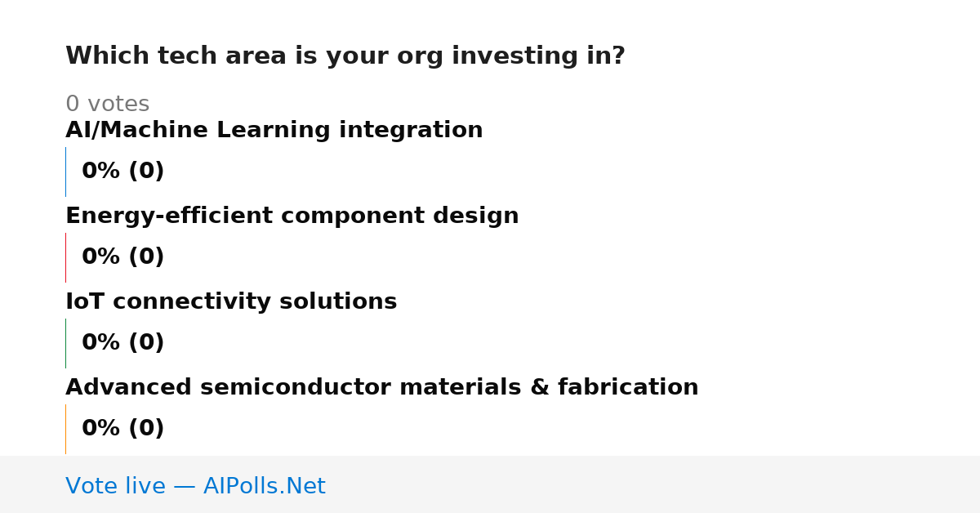Click the word AIPolls.Net in footer
The width and height of the screenshot is (980, 513).
click(x=265, y=486)
